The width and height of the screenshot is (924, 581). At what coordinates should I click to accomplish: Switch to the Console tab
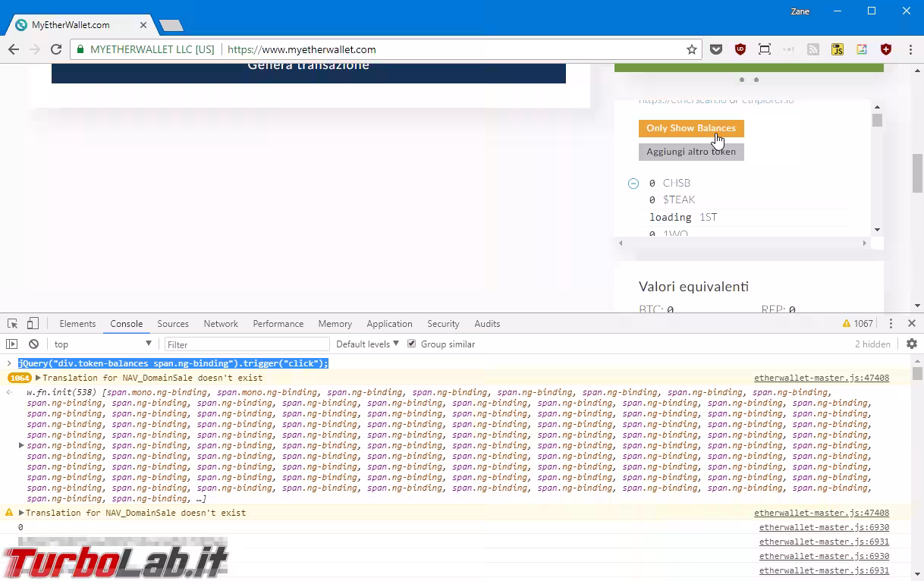tap(126, 324)
